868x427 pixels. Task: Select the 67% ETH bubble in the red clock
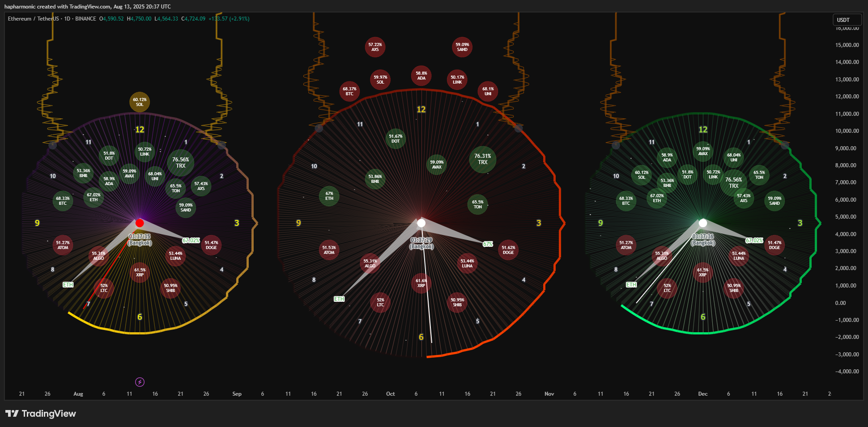point(329,196)
